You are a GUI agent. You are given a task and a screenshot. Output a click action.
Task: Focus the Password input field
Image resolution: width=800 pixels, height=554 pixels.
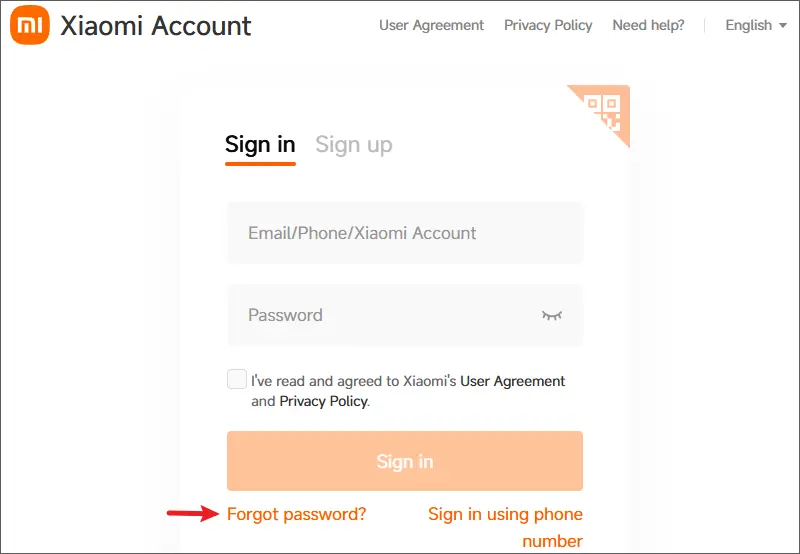[x=385, y=315]
